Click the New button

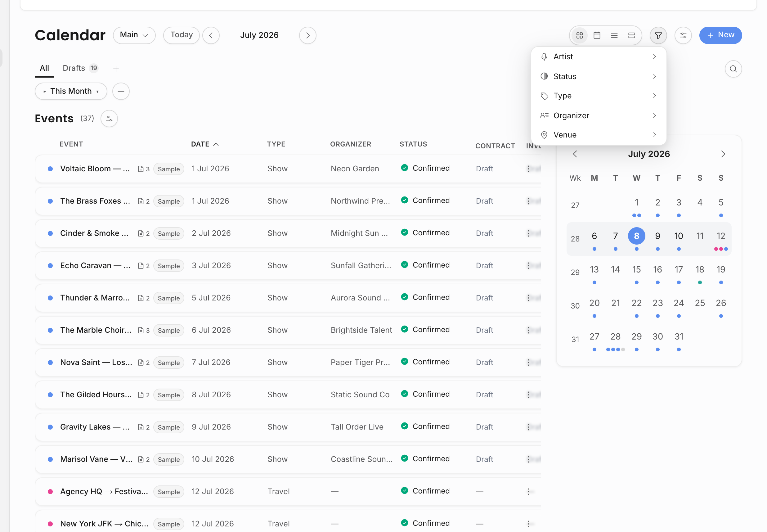click(720, 35)
